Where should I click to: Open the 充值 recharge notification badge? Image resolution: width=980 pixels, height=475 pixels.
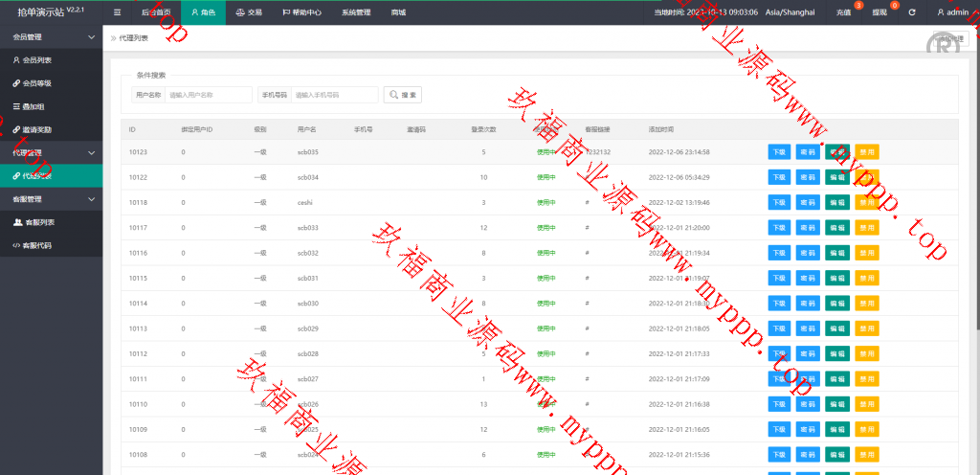(x=843, y=12)
